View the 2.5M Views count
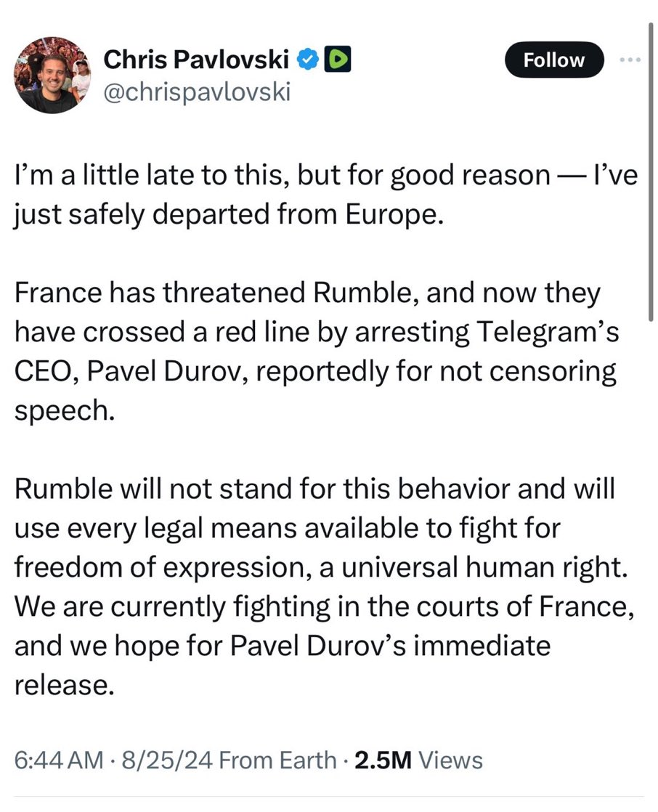658x812 pixels. click(x=418, y=760)
